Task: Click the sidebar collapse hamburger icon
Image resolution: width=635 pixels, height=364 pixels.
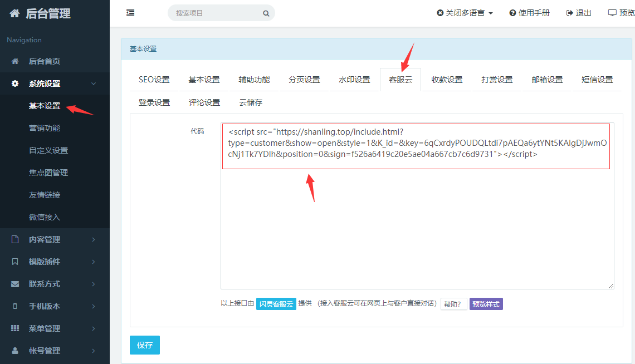Action: point(130,13)
